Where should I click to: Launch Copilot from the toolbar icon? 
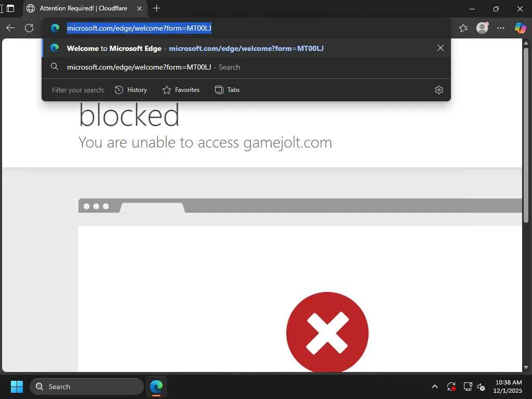[x=520, y=28]
